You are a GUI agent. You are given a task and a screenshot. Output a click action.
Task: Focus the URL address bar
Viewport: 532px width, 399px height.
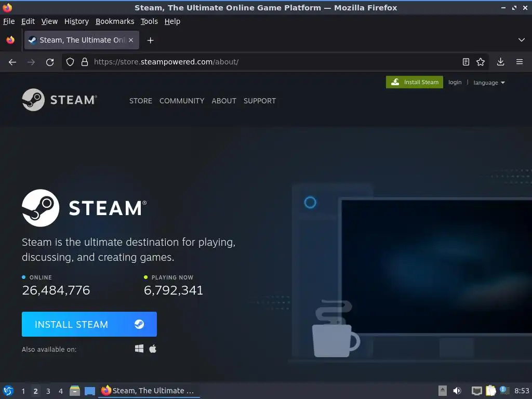tap(275, 62)
